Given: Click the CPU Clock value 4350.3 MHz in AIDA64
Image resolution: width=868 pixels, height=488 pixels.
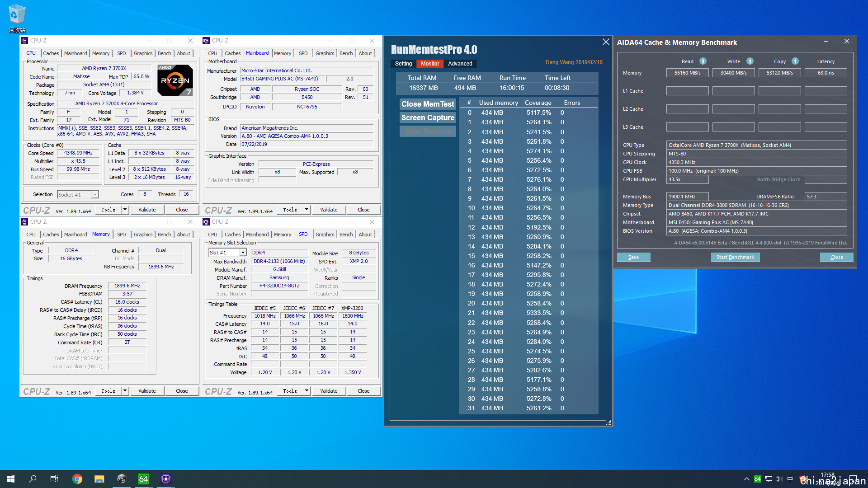Looking at the screenshot, I should coord(756,162).
